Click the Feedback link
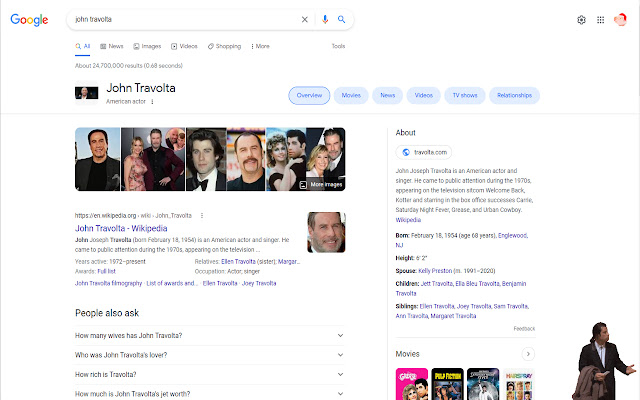This screenshot has height=400, width=640. click(524, 329)
